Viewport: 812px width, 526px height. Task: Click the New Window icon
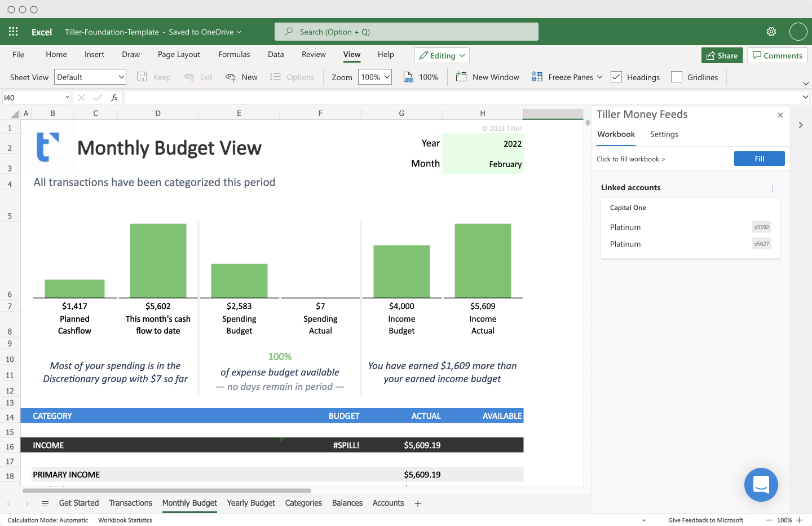(461, 77)
